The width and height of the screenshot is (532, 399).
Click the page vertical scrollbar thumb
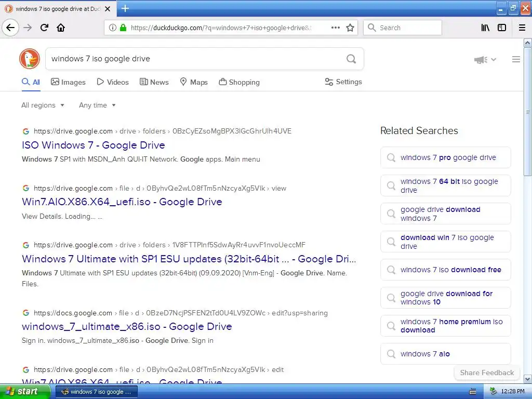528,112
